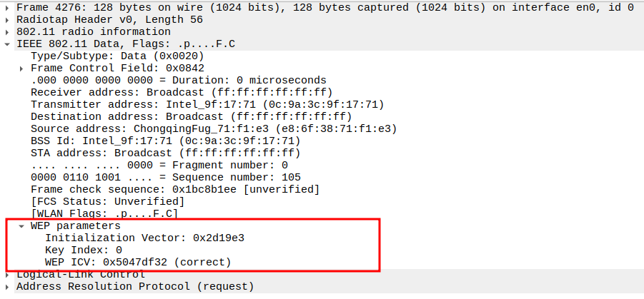This screenshot has width=644, height=299.
Task: Collapse the IEEE 802.11 Data section
Action: 7,44
